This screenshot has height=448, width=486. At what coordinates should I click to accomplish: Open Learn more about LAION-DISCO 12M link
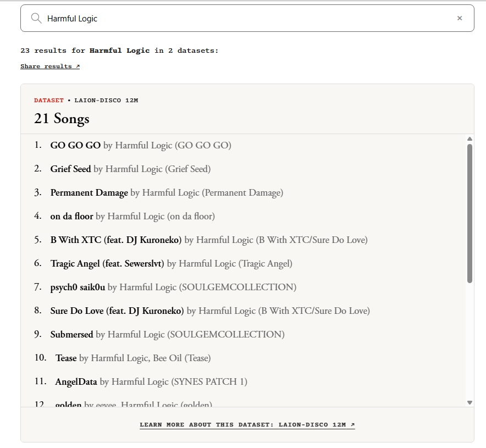tap(247, 425)
